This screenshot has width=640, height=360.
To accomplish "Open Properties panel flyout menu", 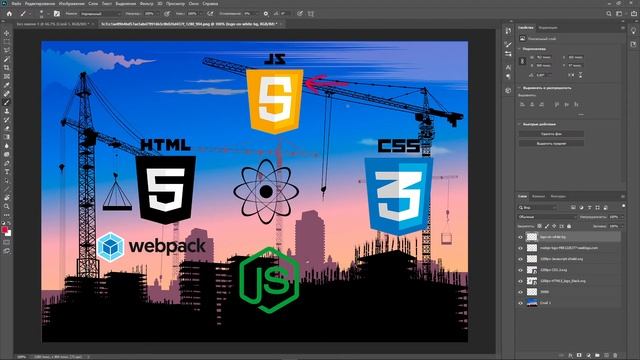I will (623, 28).
